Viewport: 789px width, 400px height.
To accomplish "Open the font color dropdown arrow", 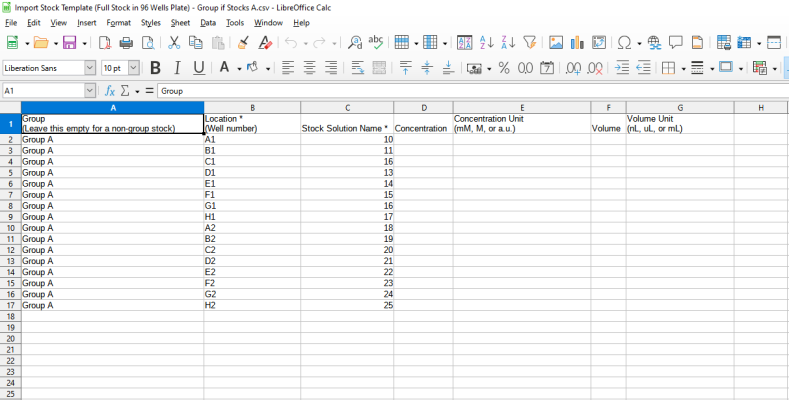I will [x=238, y=68].
